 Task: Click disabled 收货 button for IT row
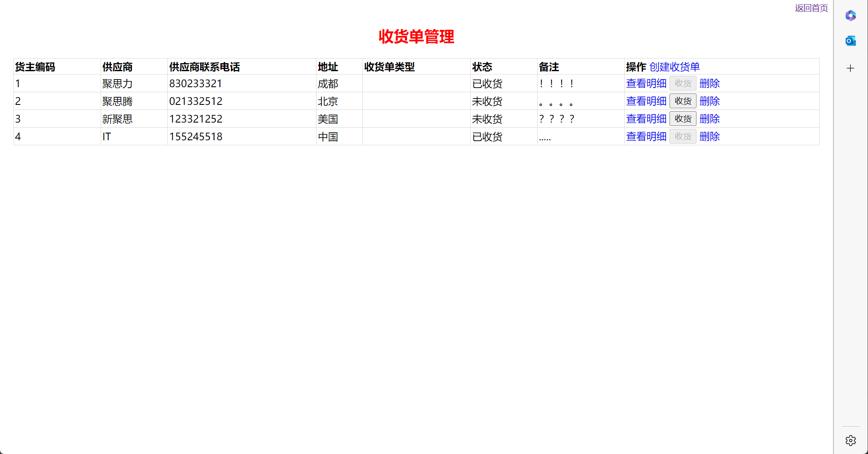(683, 136)
